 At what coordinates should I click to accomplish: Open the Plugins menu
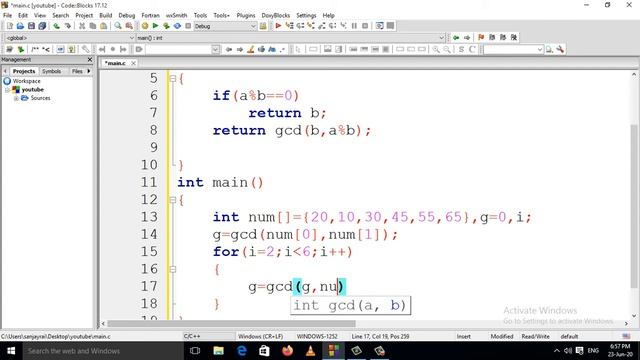[x=246, y=15]
